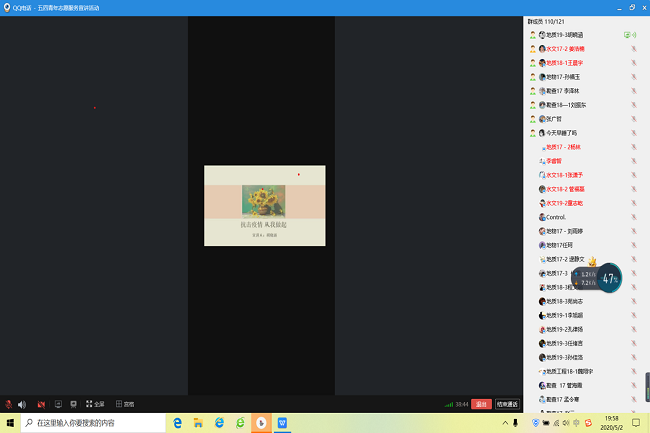Open the blue W app on the taskbar
The width and height of the screenshot is (650, 433).
(282, 423)
